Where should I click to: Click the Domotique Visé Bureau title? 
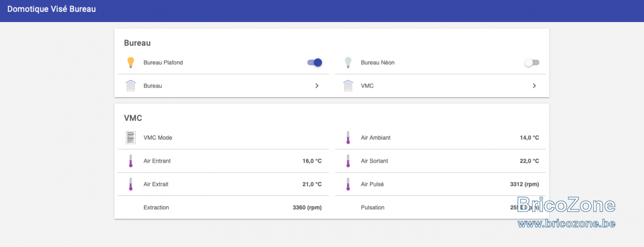pyautogui.click(x=52, y=9)
